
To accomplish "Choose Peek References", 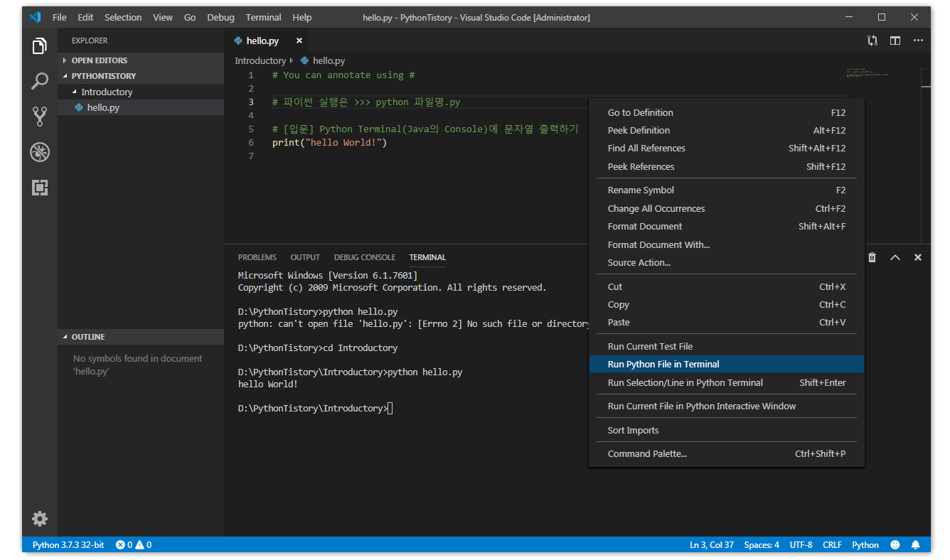I will [x=727, y=166].
